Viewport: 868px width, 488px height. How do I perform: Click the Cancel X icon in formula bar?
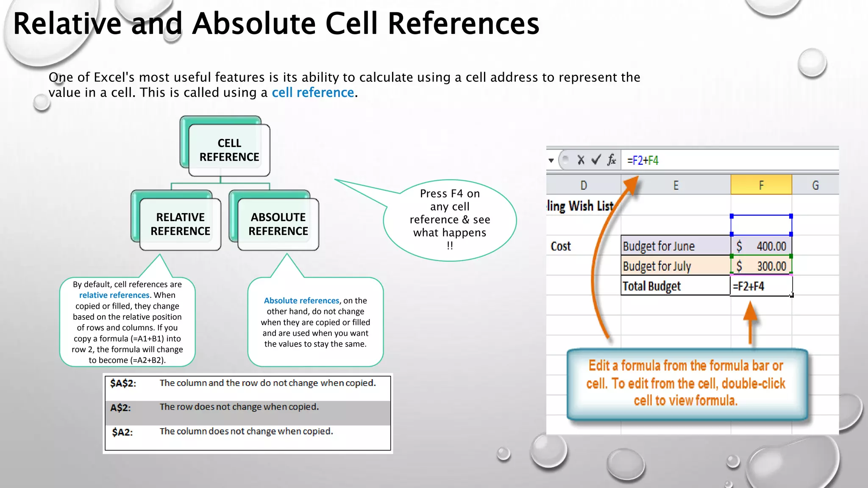pyautogui.click(x=581, y=160)
